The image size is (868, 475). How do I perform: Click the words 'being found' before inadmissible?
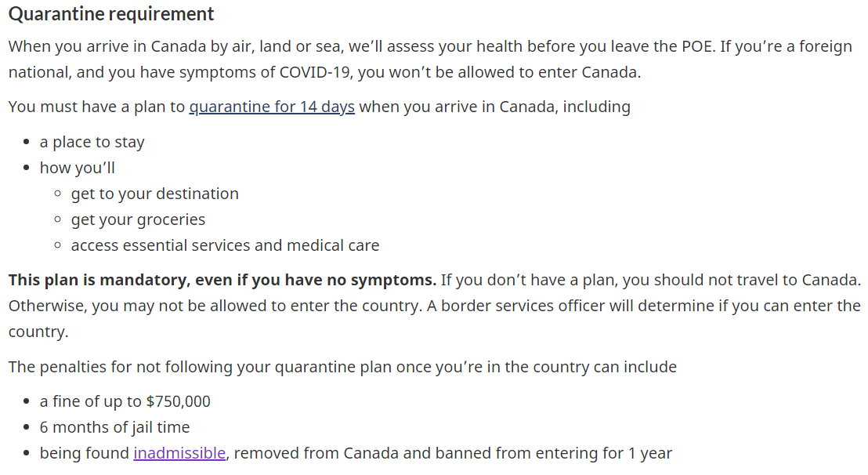point(84,453)
